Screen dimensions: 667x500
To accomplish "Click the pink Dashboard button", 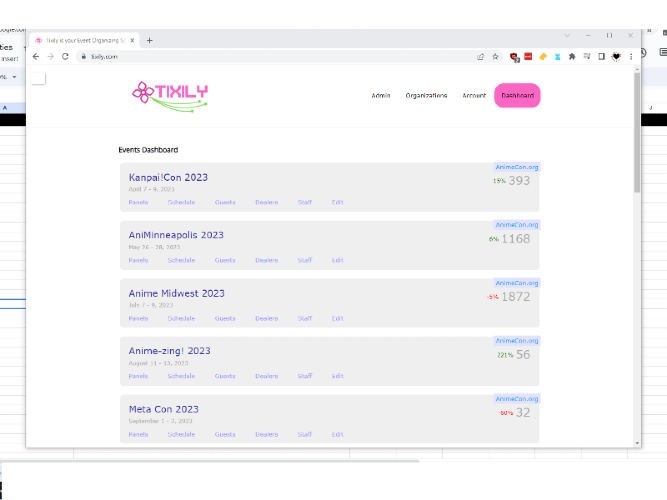I will coord(517,95).
